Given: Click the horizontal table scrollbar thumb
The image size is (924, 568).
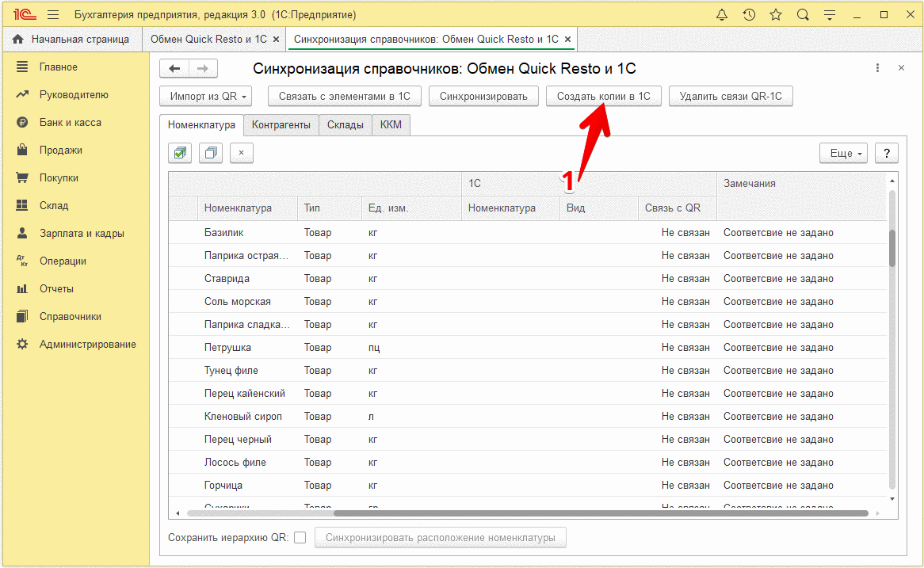Looking at the screenshot, I should pos(601,513).
